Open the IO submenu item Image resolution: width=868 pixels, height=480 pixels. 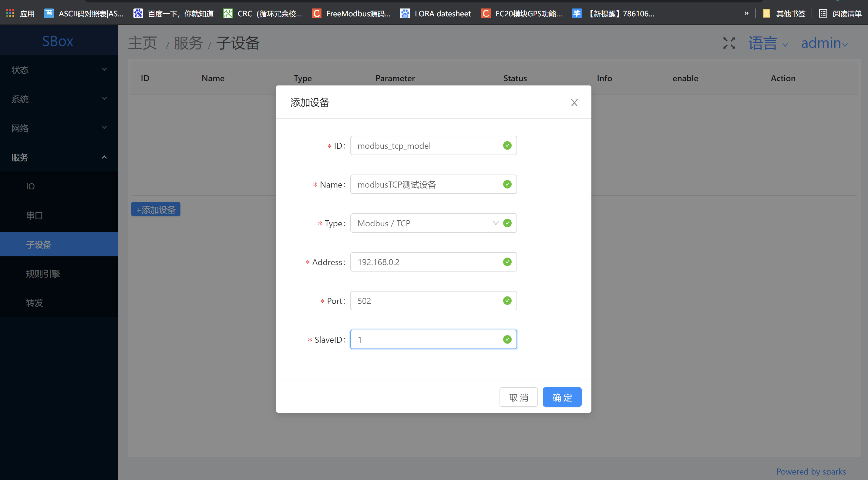59,186
